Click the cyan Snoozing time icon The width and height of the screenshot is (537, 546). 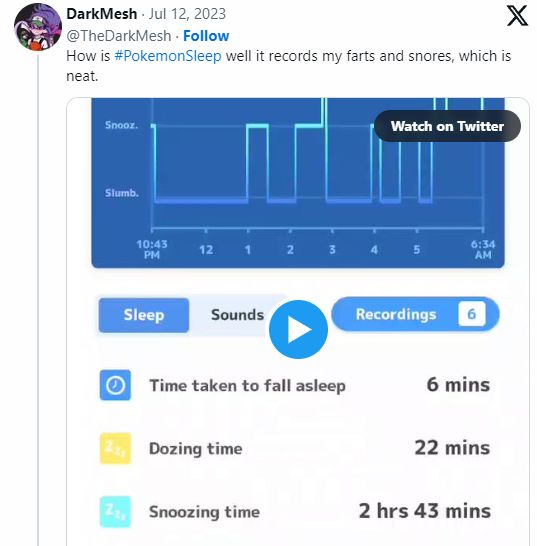tap(115, 512)
